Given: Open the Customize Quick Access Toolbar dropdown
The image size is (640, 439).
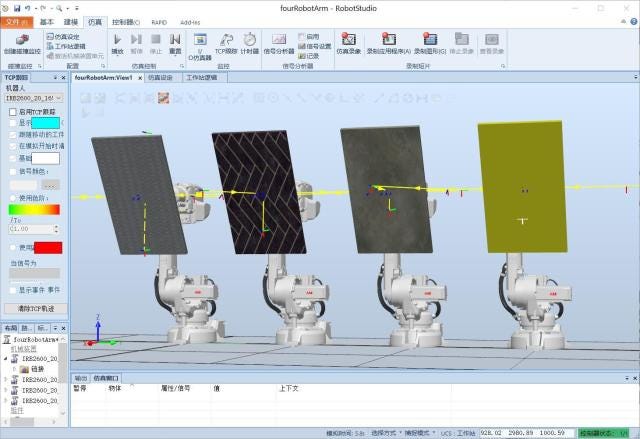Looking at the screenshot, I should point(77,8).
